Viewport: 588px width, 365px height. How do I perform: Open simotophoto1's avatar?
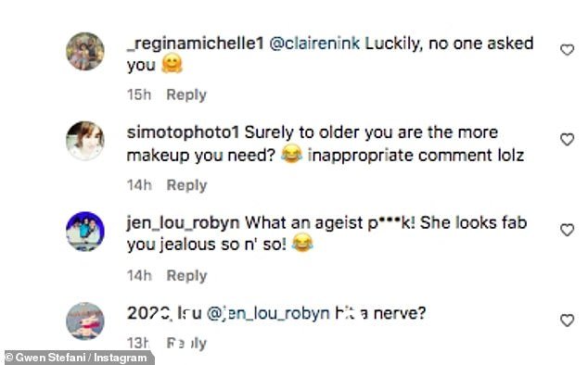[85, 141]
